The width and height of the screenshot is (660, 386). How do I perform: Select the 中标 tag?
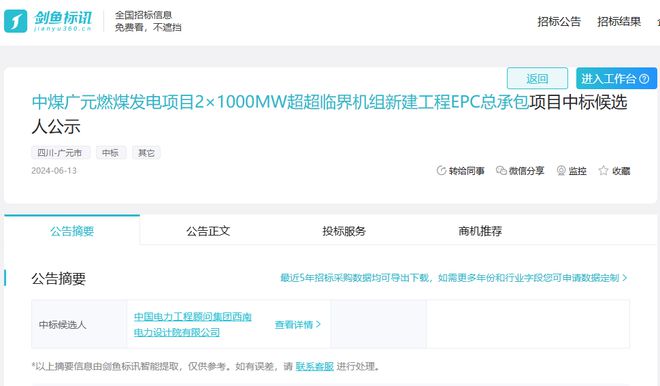click(111, 152)
